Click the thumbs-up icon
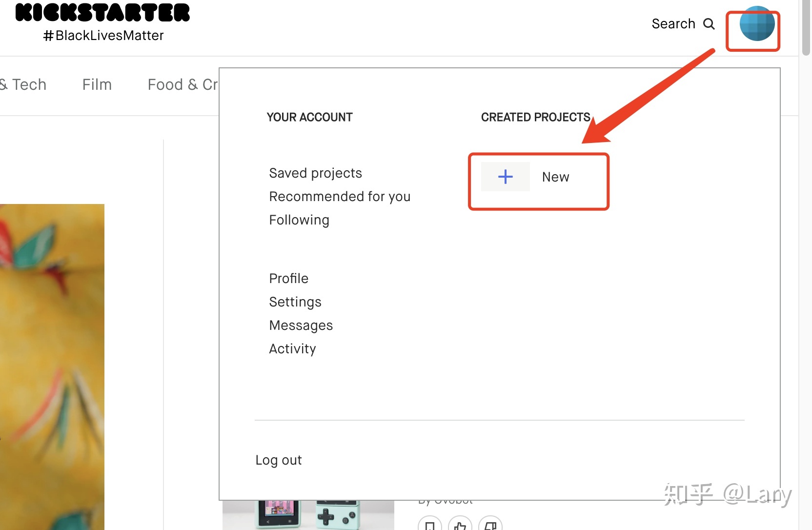 tap(460, 525)
